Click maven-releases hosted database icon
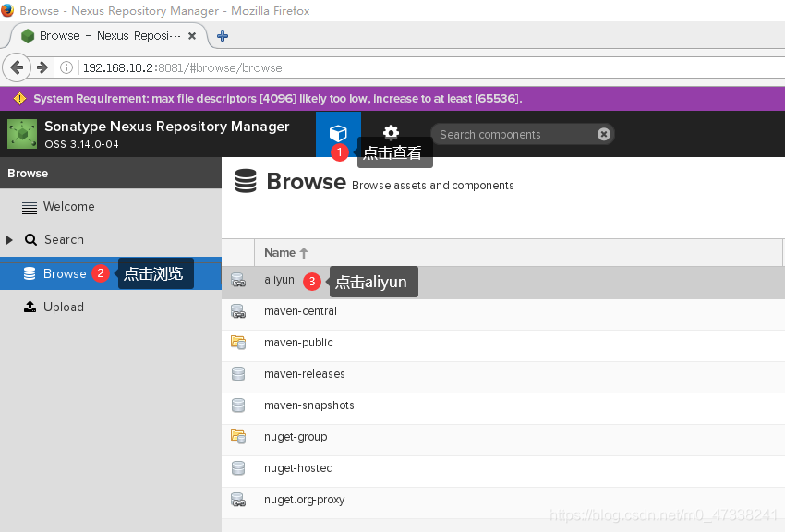This screenshot has width=785, height=532. click(238, 374)
